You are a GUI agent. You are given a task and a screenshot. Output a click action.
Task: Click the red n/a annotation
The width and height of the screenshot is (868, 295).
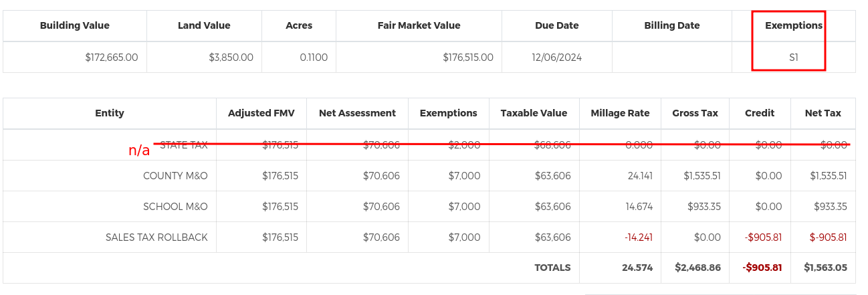[139, 151]
